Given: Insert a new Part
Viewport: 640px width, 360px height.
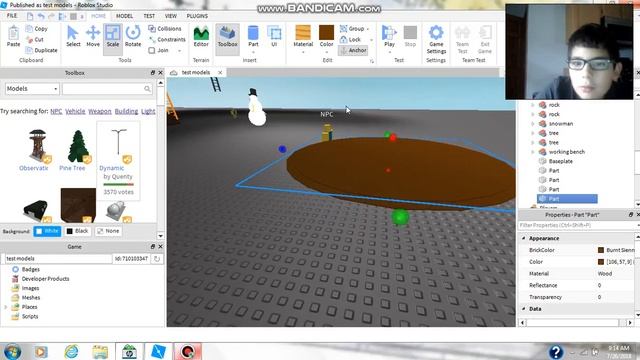Looking at the screenshot, I should [x=253, y=36].
